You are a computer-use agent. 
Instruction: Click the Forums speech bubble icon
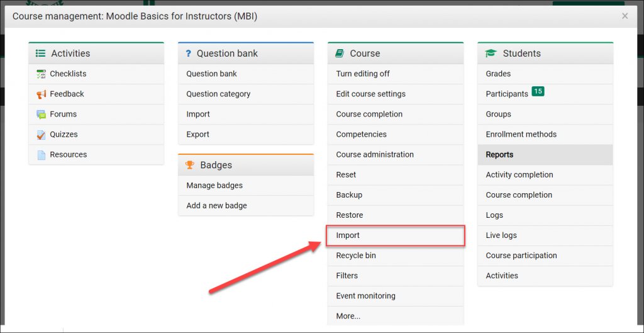(41, 115)
